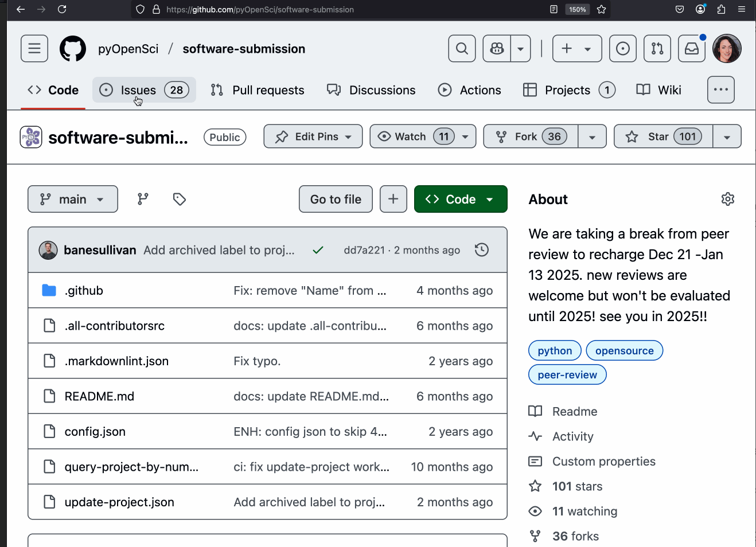
Task: Open the Wiki tab
Action: (x=659, y=90)
